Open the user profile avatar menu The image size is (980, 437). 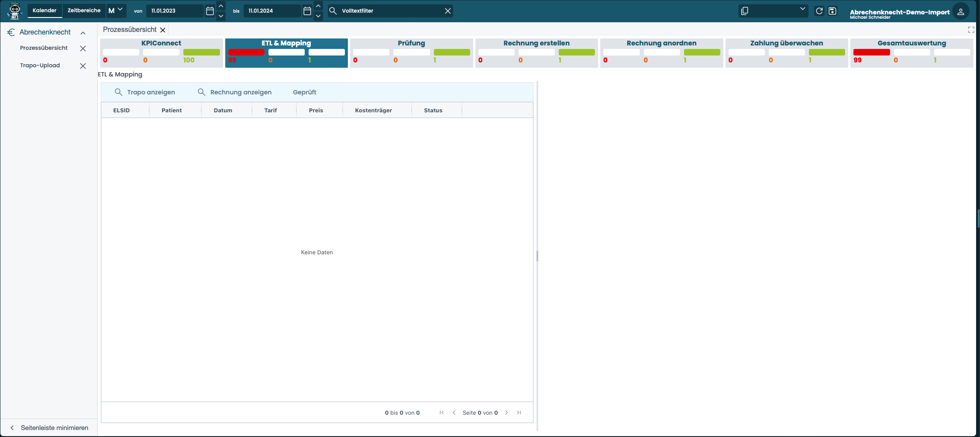pyautogui.click(x=960, y=12)
